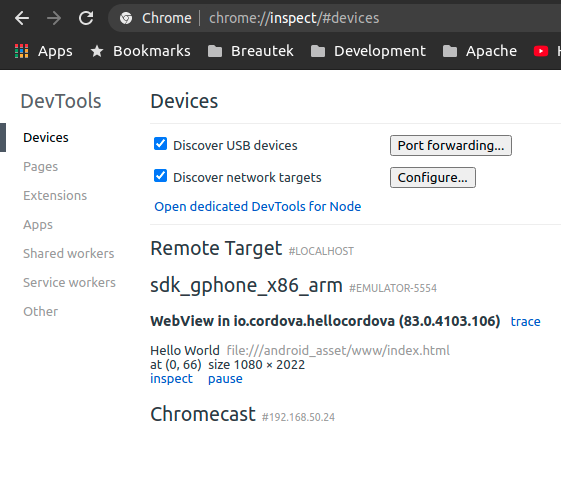Click the size 1080 × 2022 text

[257, 365]
